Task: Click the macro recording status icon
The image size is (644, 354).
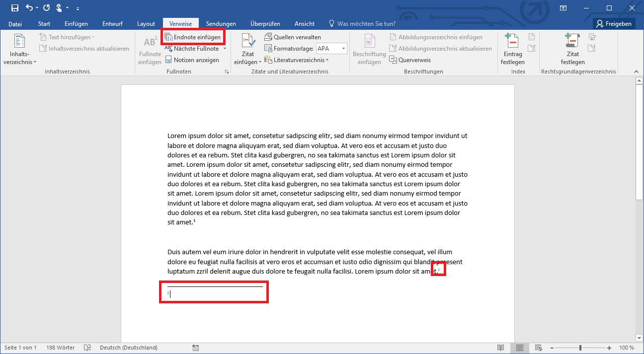Action: [x=196, y=348]
